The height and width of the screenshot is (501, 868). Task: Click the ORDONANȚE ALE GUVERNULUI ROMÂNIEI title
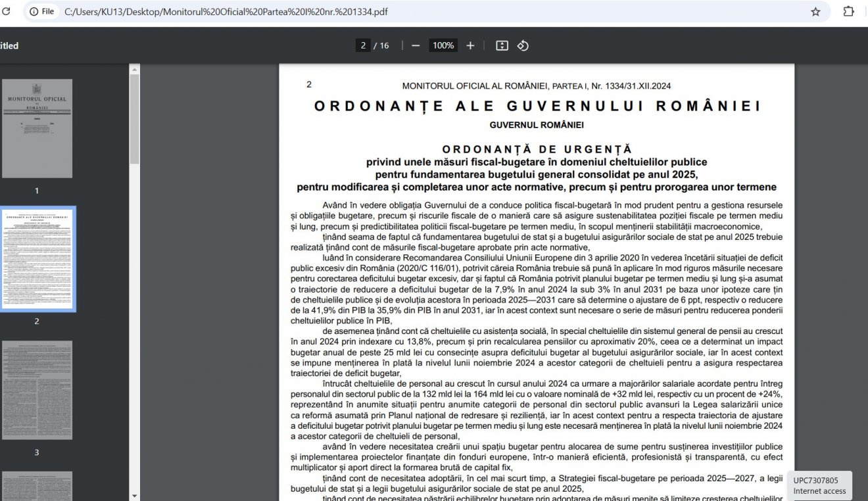pos(537,106)
